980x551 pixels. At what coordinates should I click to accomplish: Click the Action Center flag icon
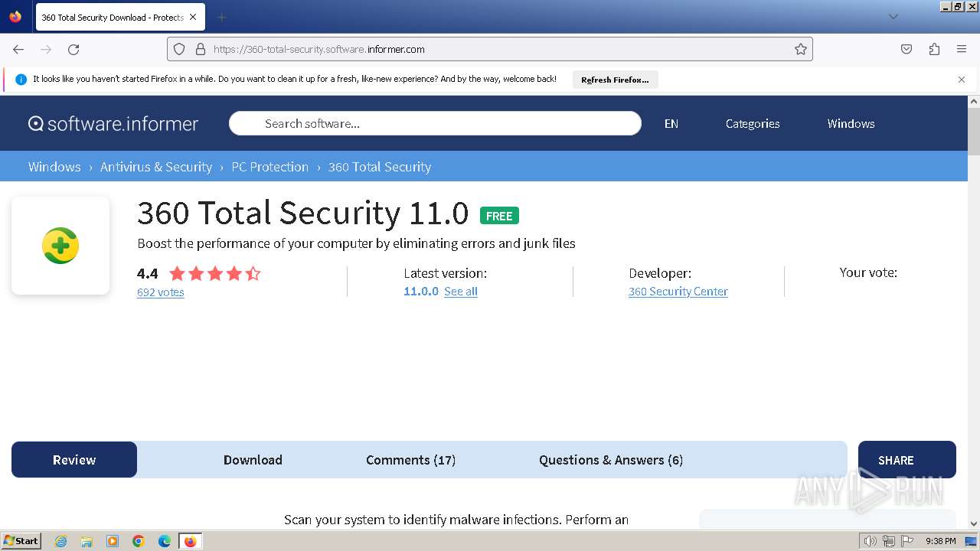[907, 541]
